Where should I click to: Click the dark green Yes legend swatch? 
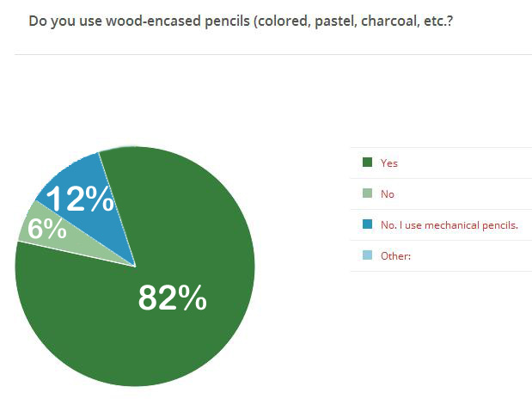367,163
